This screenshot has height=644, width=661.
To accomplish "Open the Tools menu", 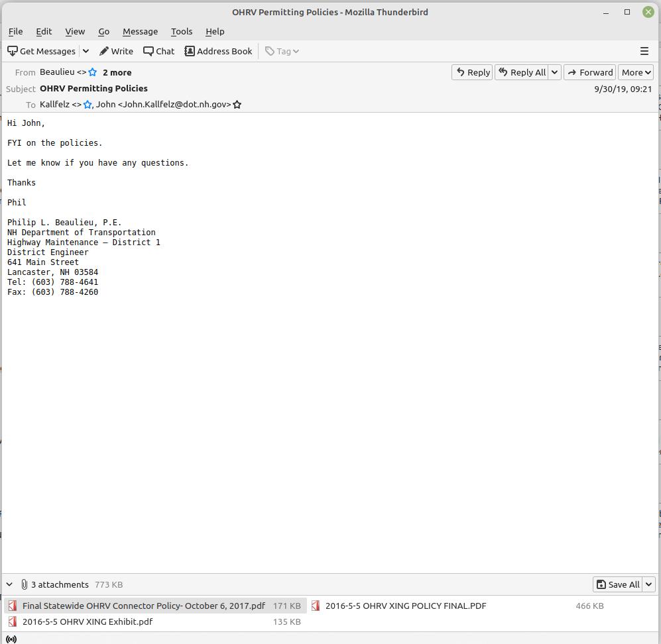I will click(181, 31).
